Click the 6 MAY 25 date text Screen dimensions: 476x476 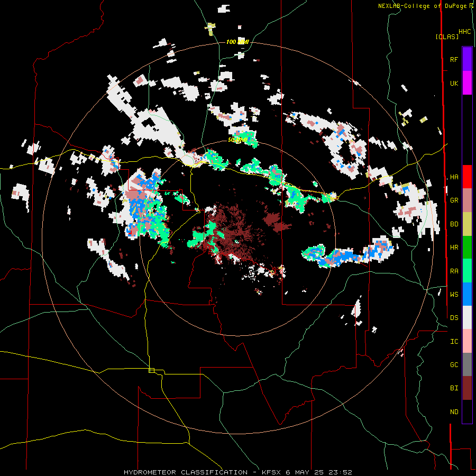pyautogui.click(x=305, y=472)
